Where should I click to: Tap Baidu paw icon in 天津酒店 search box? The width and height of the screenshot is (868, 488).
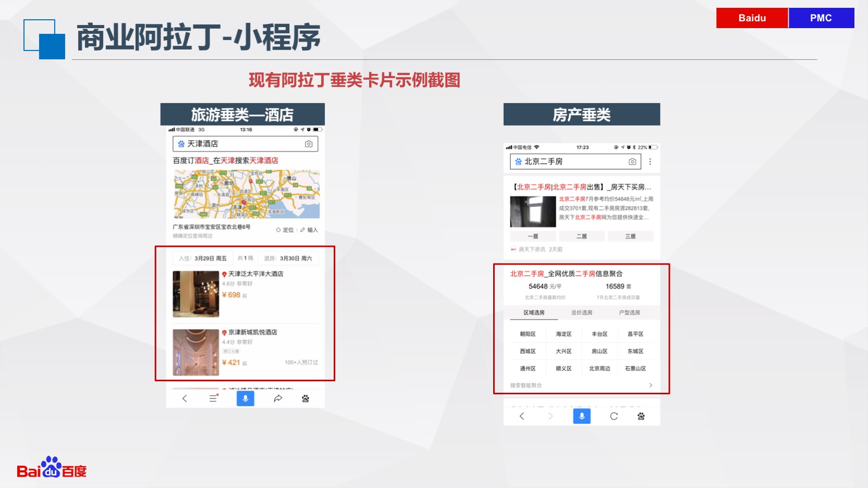pos(181,144)
